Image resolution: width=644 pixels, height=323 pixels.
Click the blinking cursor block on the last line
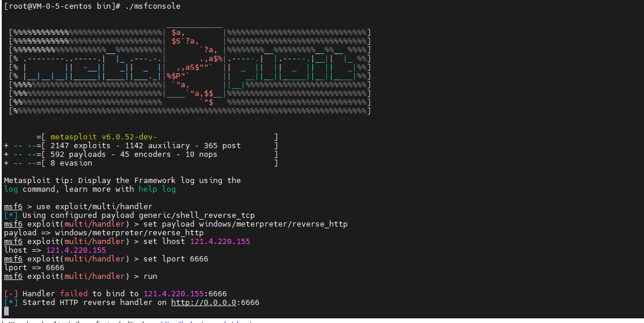click(x=6, y=311)
